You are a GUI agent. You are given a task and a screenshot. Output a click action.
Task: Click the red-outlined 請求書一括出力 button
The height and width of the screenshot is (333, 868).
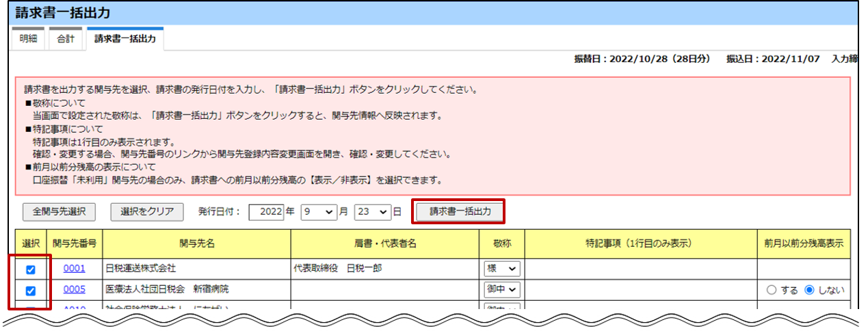click(x=460, y=211)
